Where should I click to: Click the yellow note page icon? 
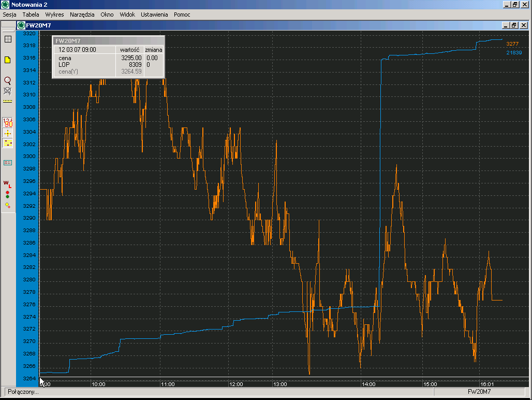click(x=8, y=60)
